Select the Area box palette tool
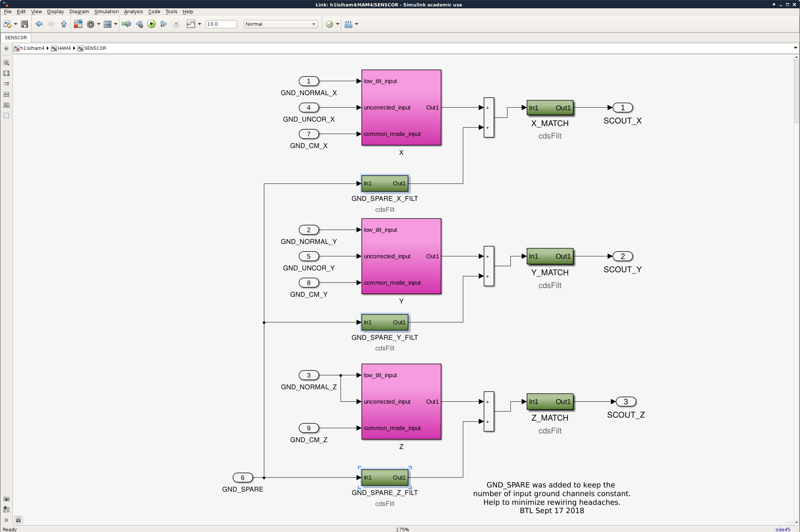This screenshot has height=532, width=800. tap(6, 116)
